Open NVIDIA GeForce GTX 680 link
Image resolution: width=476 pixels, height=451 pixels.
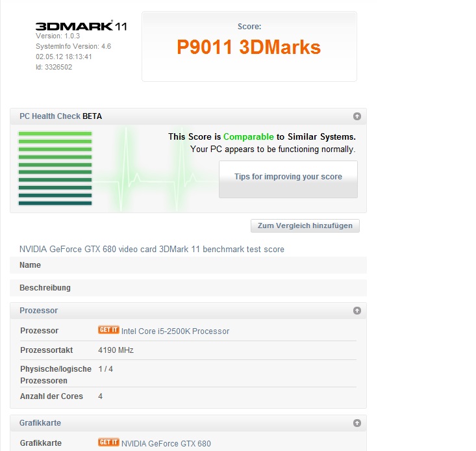point(166,443)
